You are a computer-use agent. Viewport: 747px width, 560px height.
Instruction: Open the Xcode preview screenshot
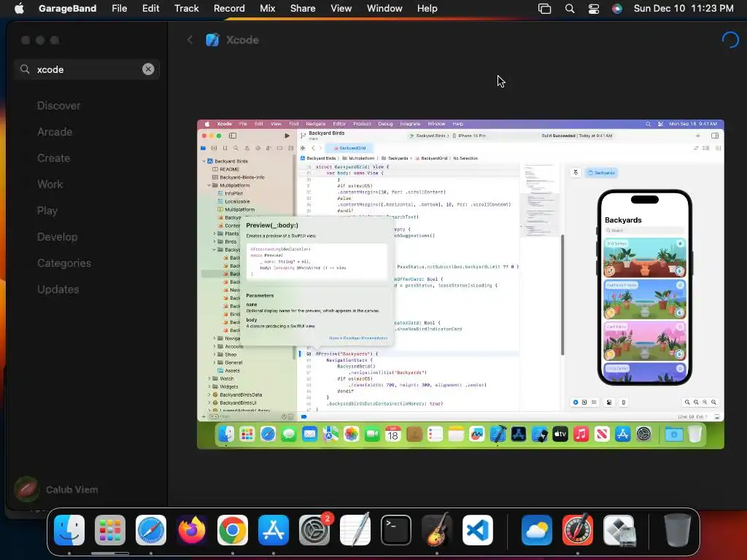click(x=461, y=284)
